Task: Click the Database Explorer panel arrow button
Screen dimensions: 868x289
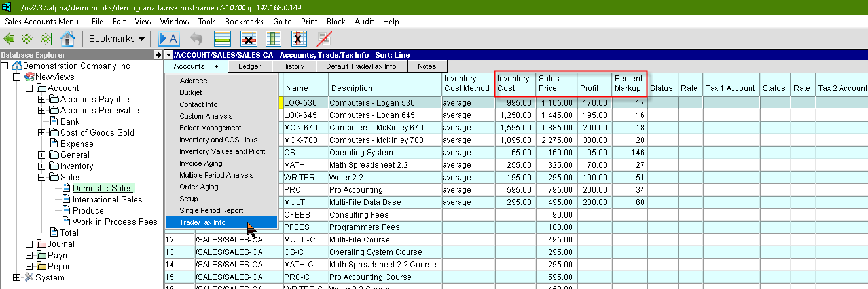Action: [158, 55]
